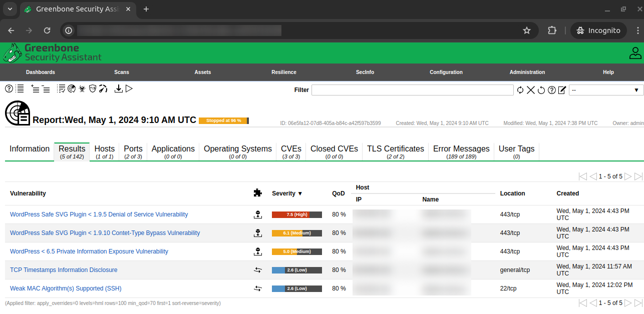Viewport: 644px width, 314px height.
Task: Open the filter help icon
Action: coord(552,90)
